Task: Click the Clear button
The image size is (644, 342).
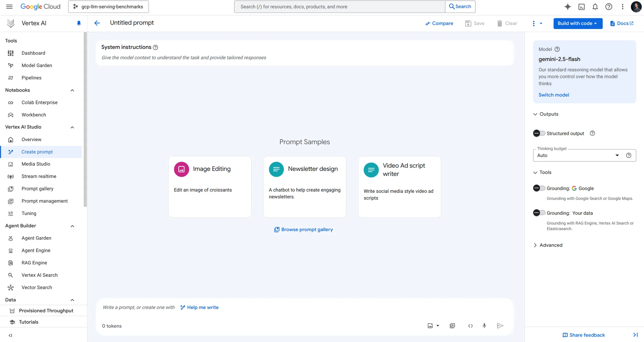Action: click(x=507, y=23)
